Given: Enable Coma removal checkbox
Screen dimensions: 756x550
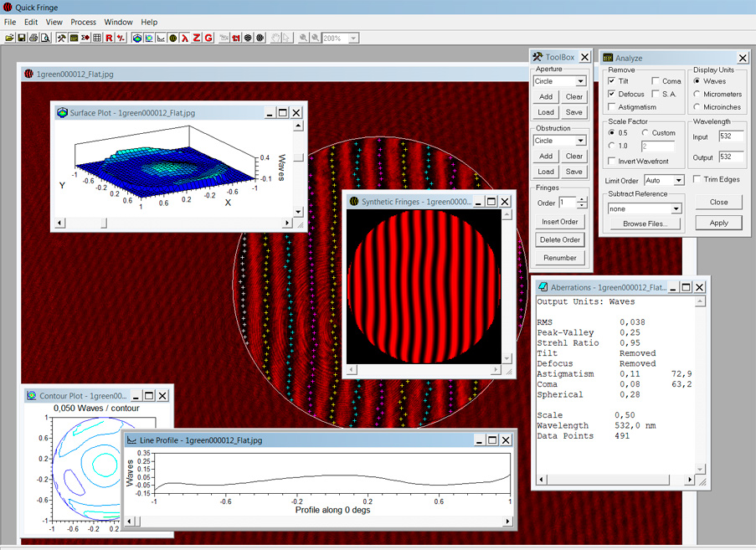Looking at the screenshot, I should click(x=656, y=81).
